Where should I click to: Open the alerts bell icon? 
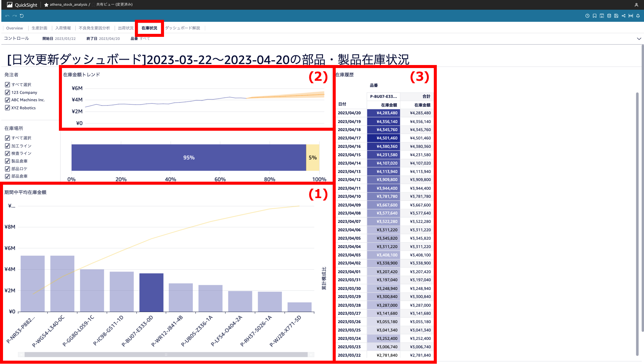[638, 16]
